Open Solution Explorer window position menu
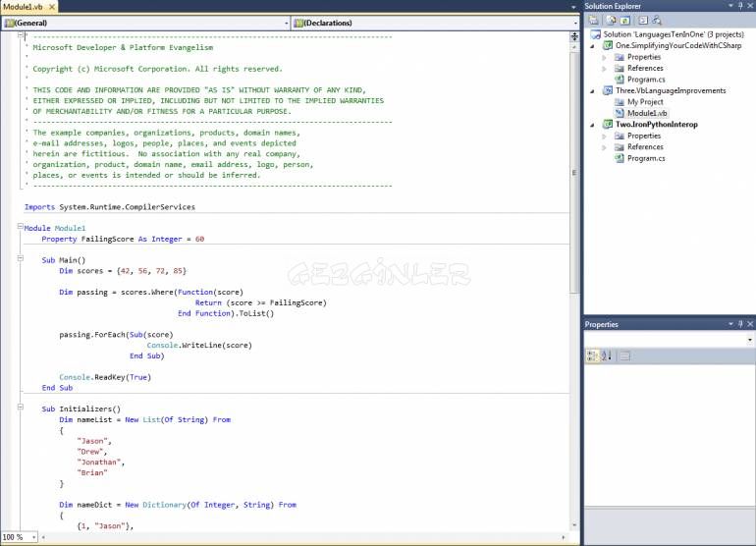 point(730,6)
